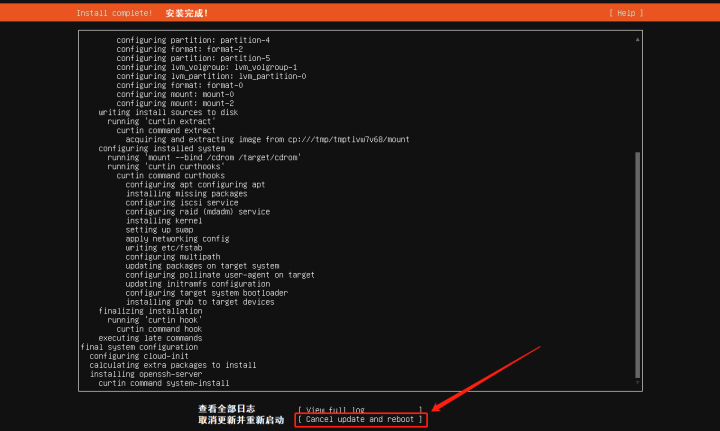This screenshot has width=720, height=431.
Task: Click 'configuring apt configuring apt' line
Action: 195,185
